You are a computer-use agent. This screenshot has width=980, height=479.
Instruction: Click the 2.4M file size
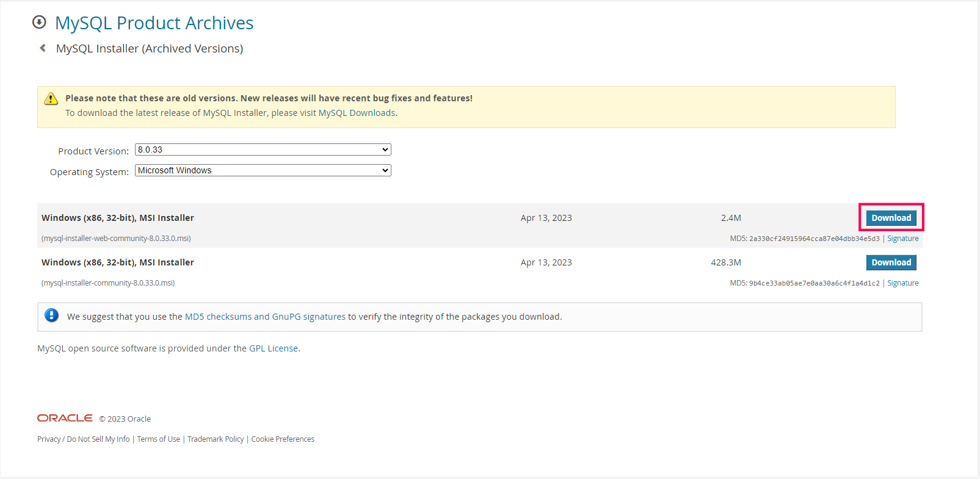pos(731,218)
